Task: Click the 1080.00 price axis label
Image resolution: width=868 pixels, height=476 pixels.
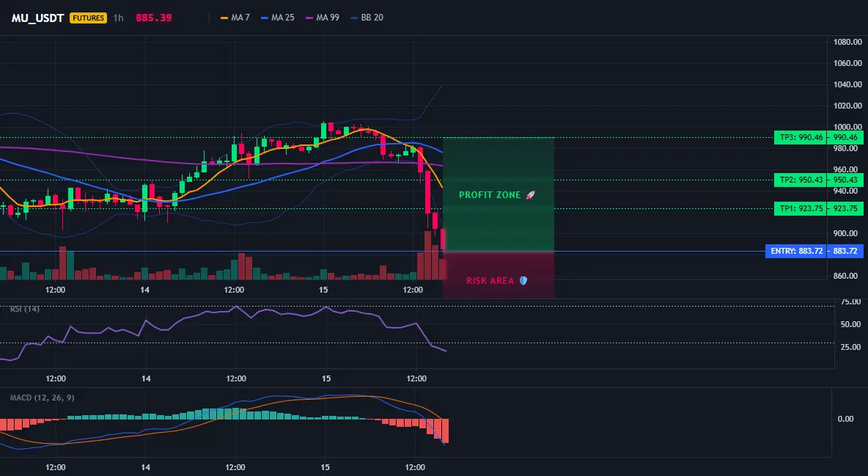Action: [x=847, y=42]
